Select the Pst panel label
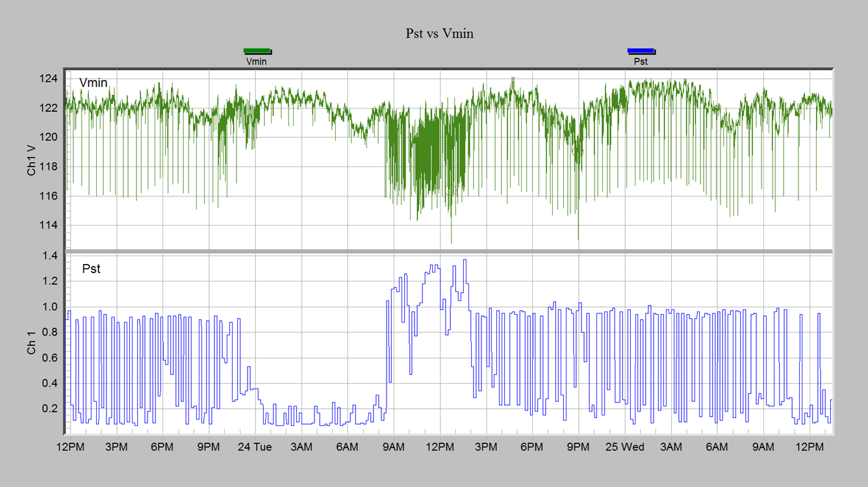The image size is (868, 487). point(91,269)
